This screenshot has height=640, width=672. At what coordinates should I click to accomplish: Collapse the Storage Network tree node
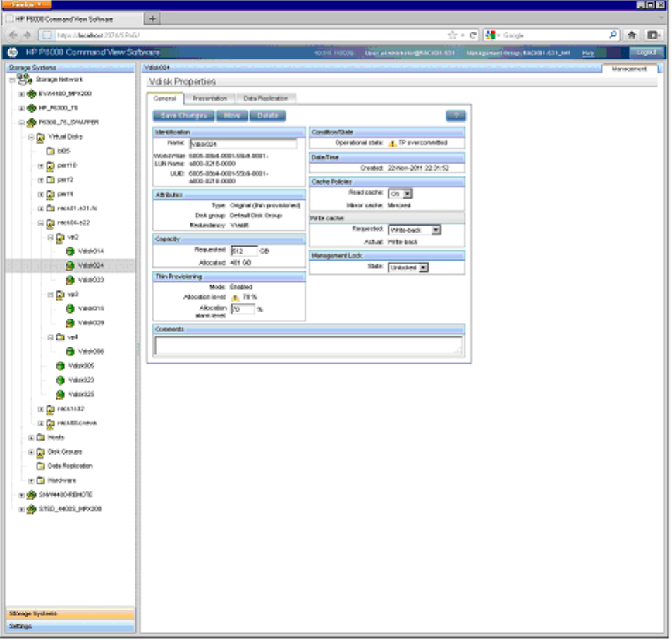(12, 80)
